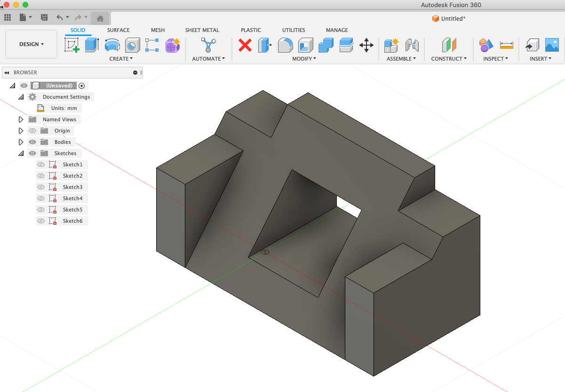Activate the Extrude tool

pyautogui.click(x=91, y=46)
